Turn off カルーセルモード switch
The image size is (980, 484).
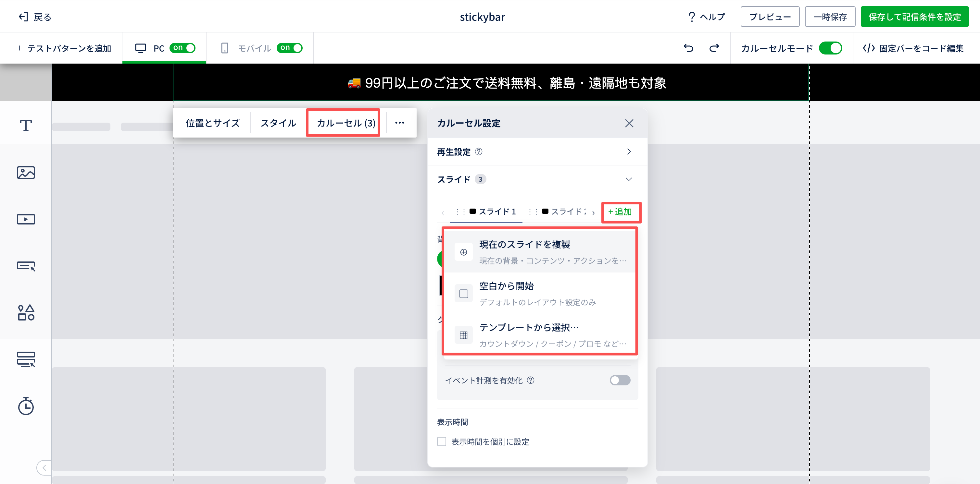click(x=831, y=48)
